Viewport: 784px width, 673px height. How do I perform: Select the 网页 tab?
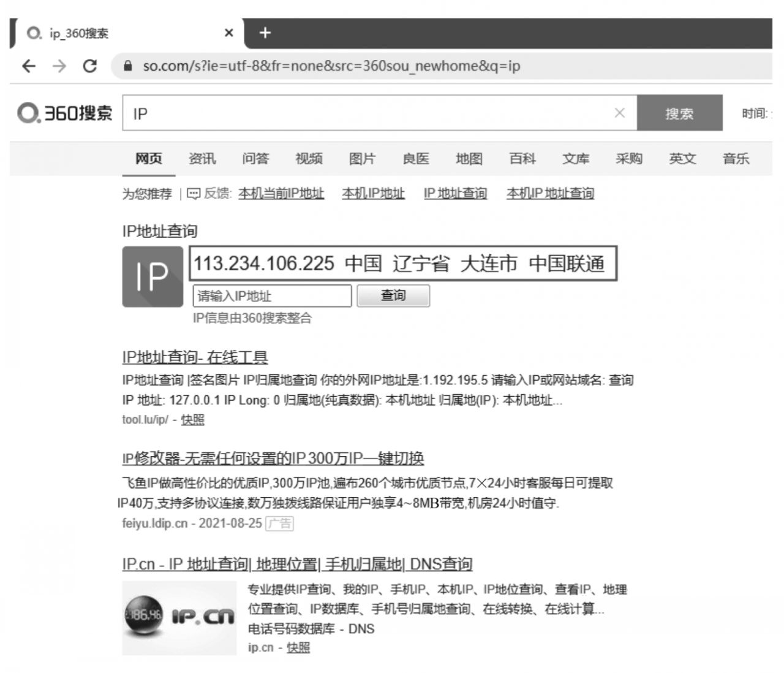pos(149,159)
